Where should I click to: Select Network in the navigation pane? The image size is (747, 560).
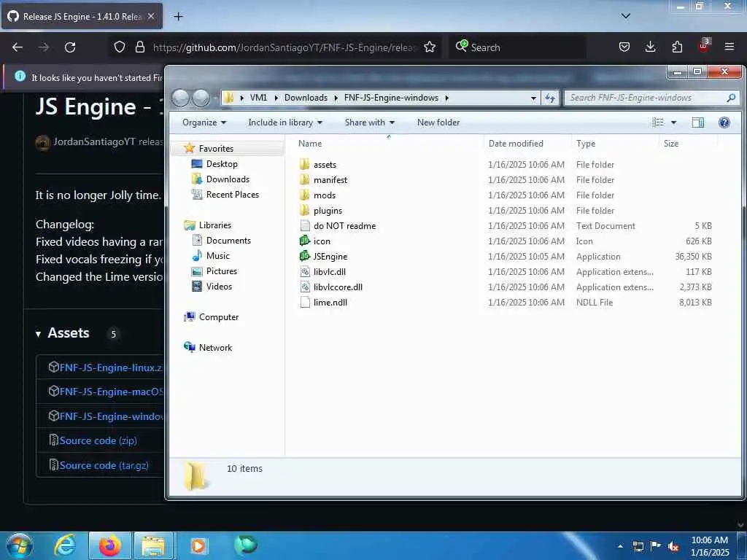pos(215,348)
